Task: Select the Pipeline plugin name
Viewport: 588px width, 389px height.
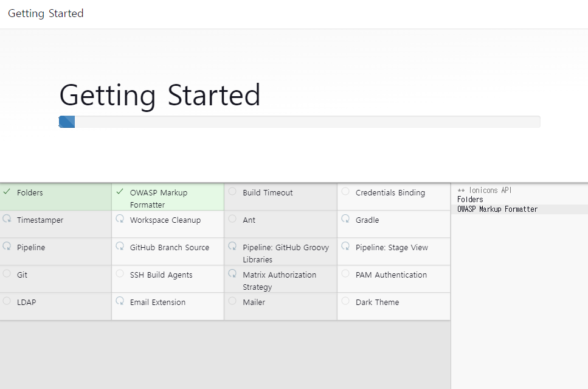Action: [x=31, y=247]
